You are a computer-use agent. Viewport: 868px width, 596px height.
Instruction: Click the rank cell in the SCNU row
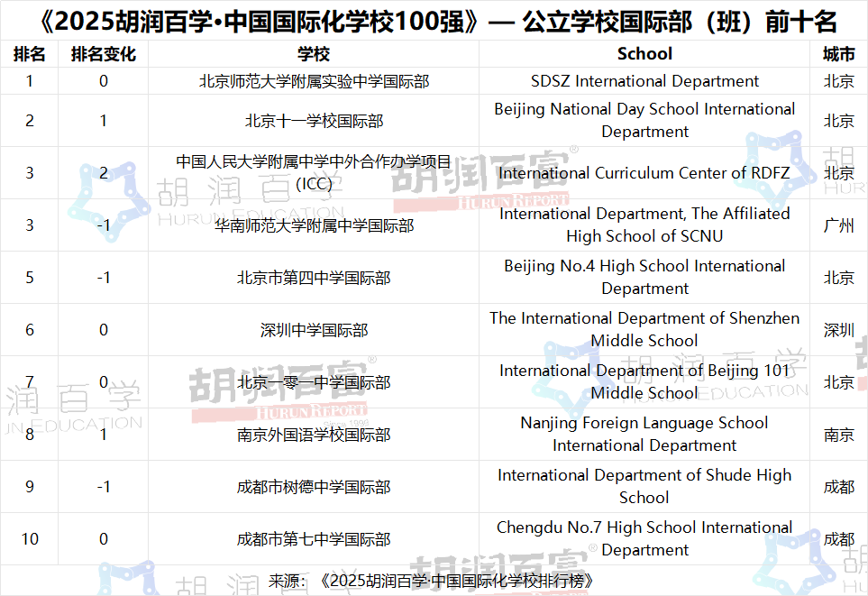30,225
